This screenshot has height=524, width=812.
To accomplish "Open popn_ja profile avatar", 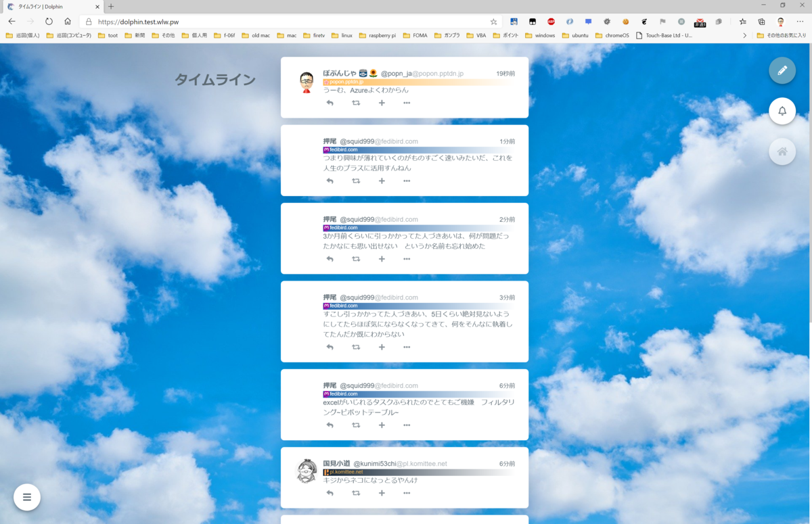I will (307, 82).
